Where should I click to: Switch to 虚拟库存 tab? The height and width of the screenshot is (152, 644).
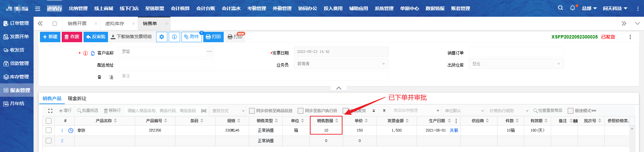[115, 23]
